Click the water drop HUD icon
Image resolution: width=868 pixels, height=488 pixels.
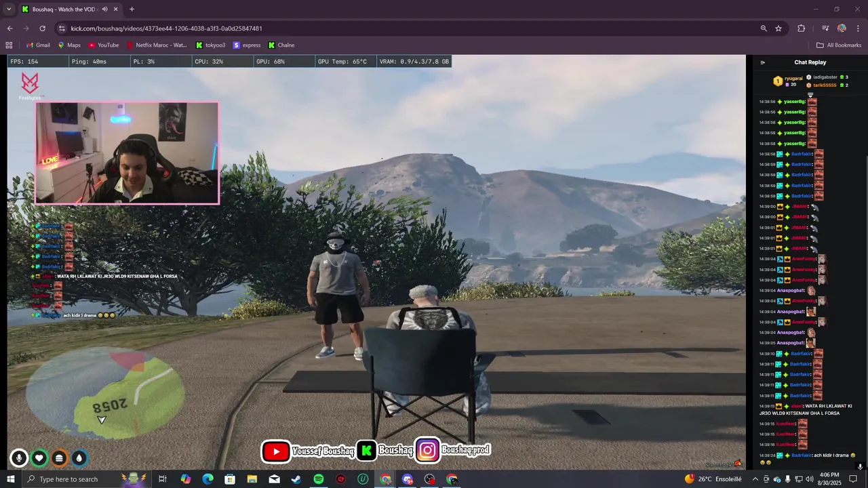pyautogui.click(x=79, y=458)
